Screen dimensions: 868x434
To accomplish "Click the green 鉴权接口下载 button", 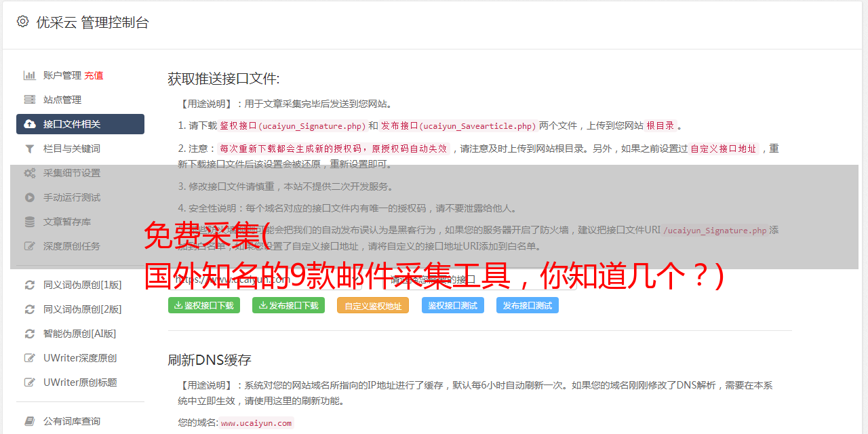I will [x=204, y=305].
